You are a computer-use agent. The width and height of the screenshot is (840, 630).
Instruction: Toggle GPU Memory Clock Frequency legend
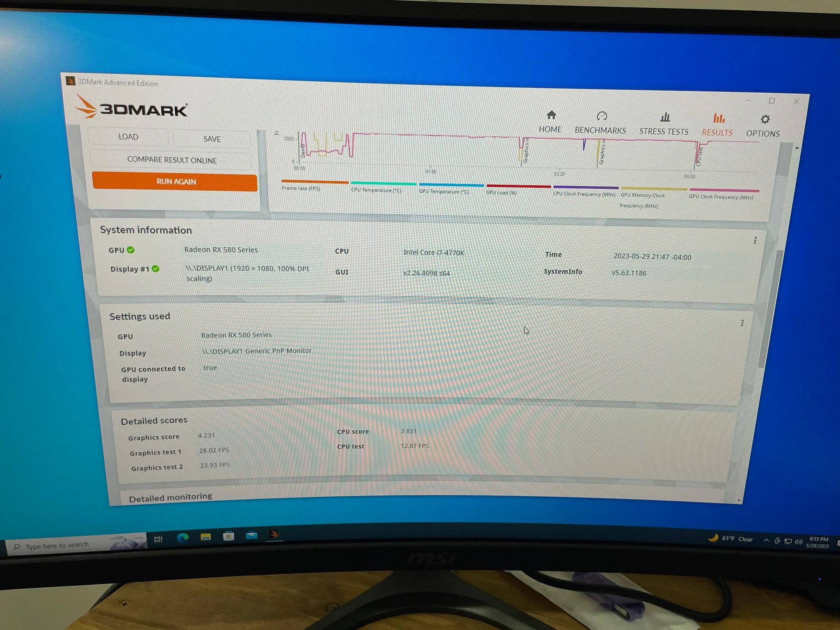pos(654,197)
